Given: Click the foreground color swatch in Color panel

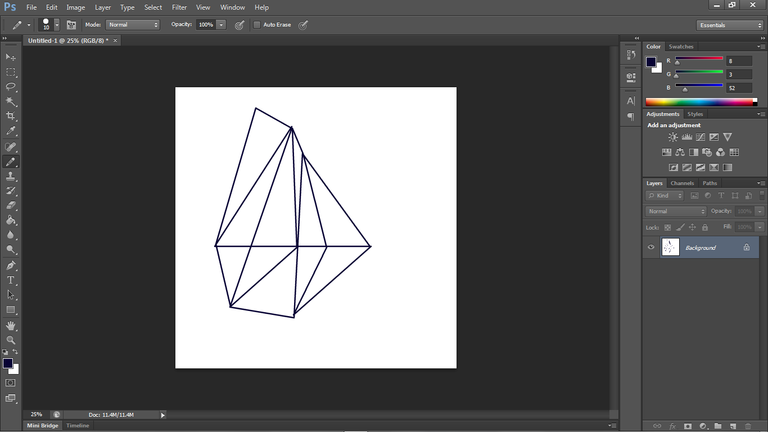Looking at the screenshot, I should click(x=651, y=62).
